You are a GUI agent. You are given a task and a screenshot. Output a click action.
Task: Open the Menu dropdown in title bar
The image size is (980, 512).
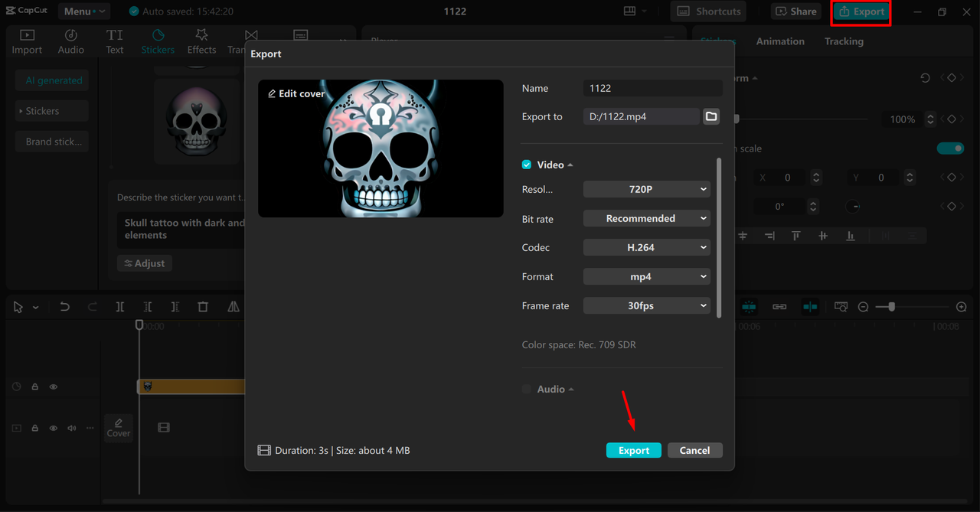coord(83,11)
